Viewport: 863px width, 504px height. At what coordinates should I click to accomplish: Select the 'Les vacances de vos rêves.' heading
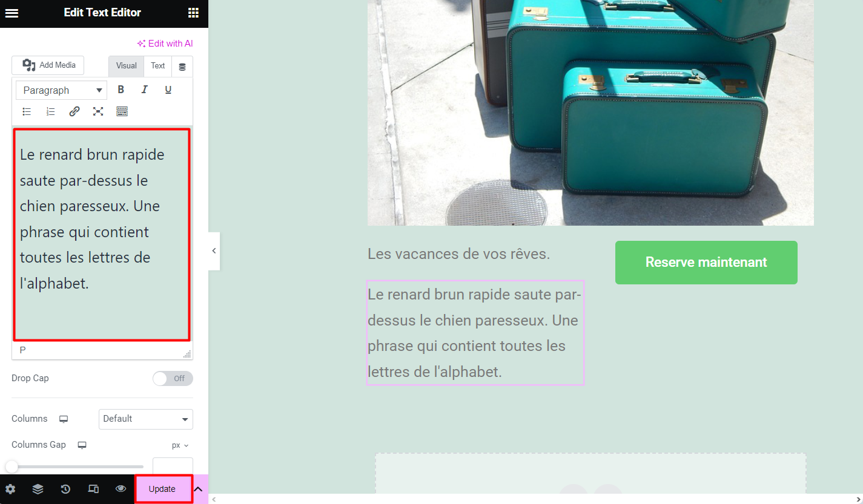[458, 254]
